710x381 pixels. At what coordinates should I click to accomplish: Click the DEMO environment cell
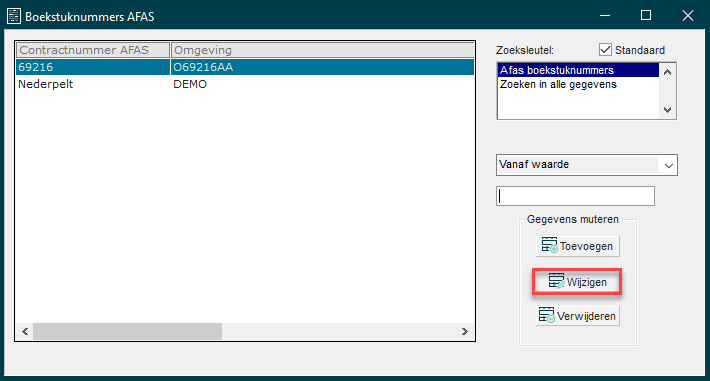322,84
